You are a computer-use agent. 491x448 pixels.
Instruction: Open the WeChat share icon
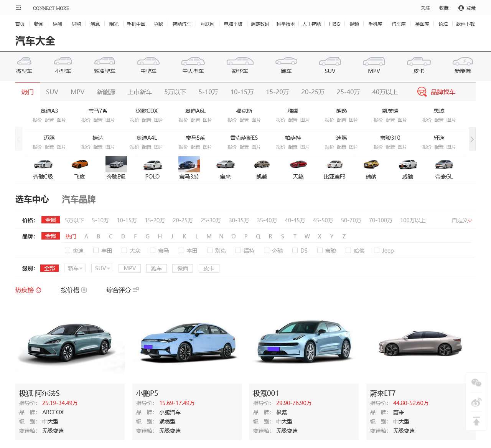pyautogui.click(x=476, y=382)
